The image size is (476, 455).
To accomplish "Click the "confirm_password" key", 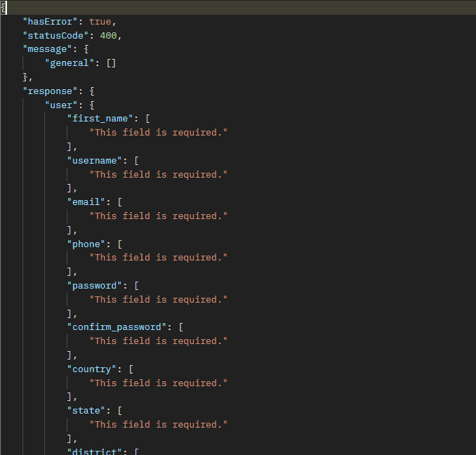I will coord(117,327).
